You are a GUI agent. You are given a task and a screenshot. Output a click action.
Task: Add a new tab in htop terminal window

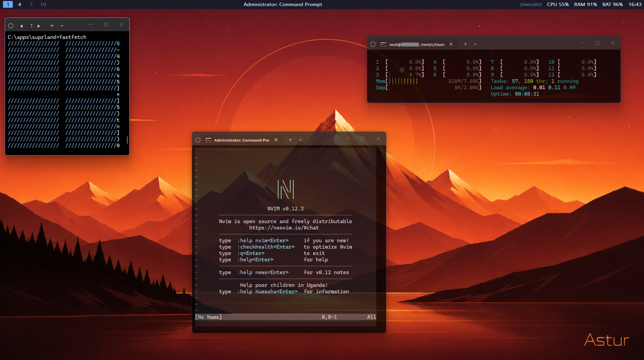[465, 44]
